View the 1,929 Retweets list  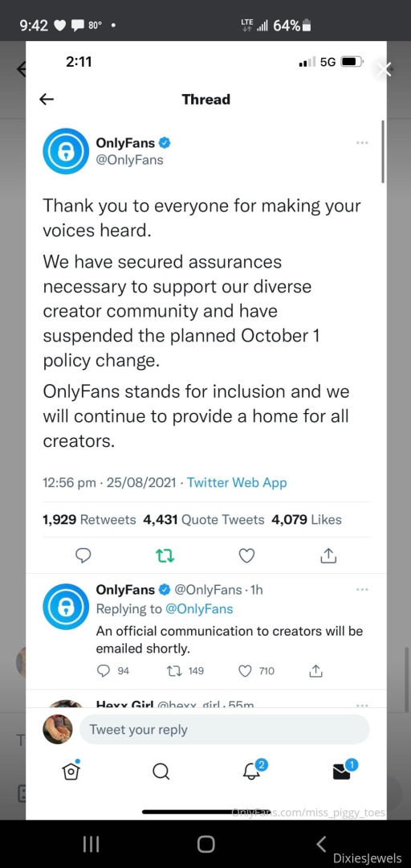pyautogui.click(x=89, y=520)
